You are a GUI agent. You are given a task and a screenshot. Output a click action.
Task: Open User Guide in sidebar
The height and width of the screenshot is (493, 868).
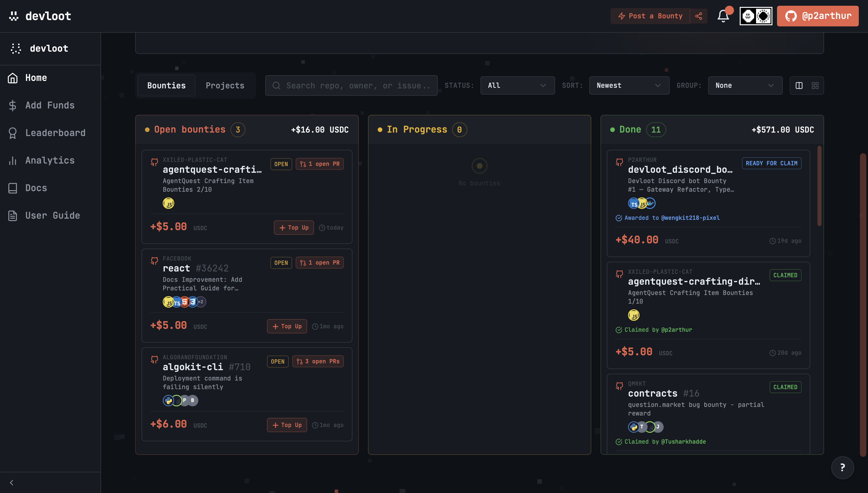click(50, 215)
